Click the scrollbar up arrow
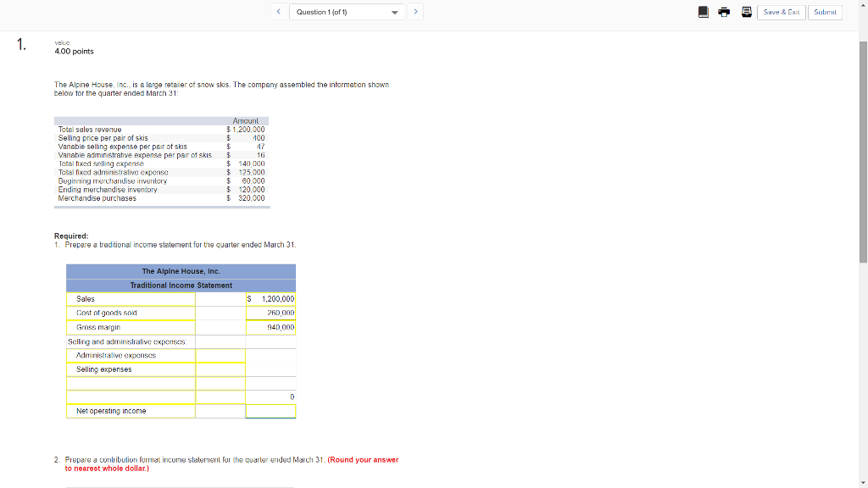This screenshot has height=488, width=868. 861,7
